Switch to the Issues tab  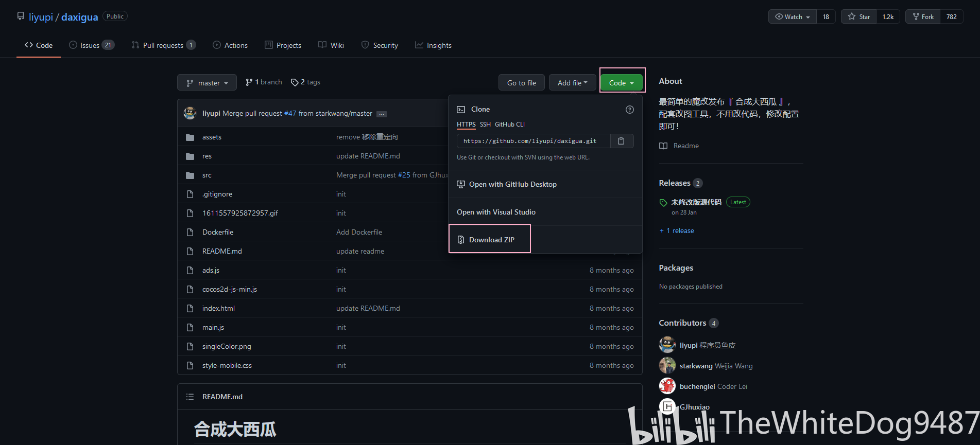(x=92, y=45)
